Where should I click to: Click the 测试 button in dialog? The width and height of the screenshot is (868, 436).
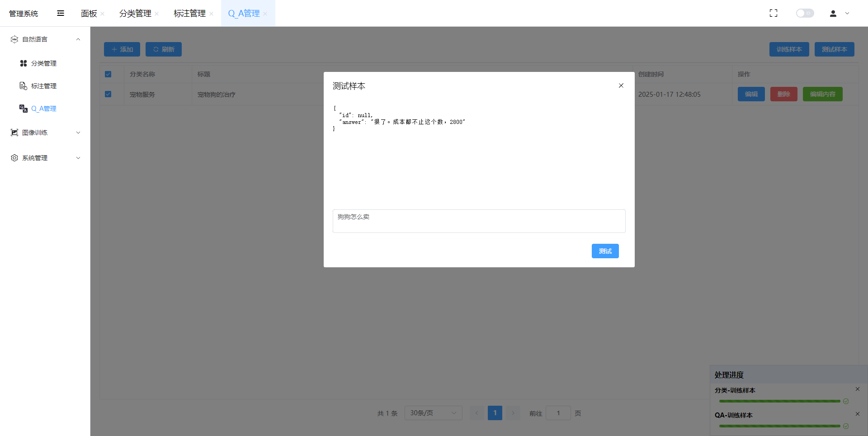[605, 251]
